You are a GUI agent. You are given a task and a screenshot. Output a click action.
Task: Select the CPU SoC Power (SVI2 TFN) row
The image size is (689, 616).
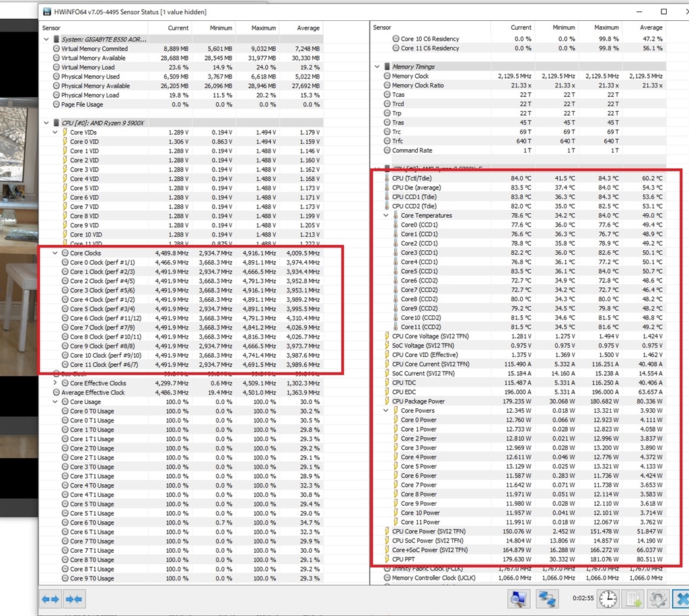point(519,541)
